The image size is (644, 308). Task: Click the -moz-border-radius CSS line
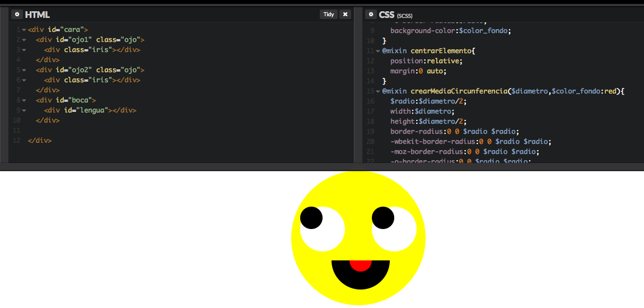pos(464,152)
